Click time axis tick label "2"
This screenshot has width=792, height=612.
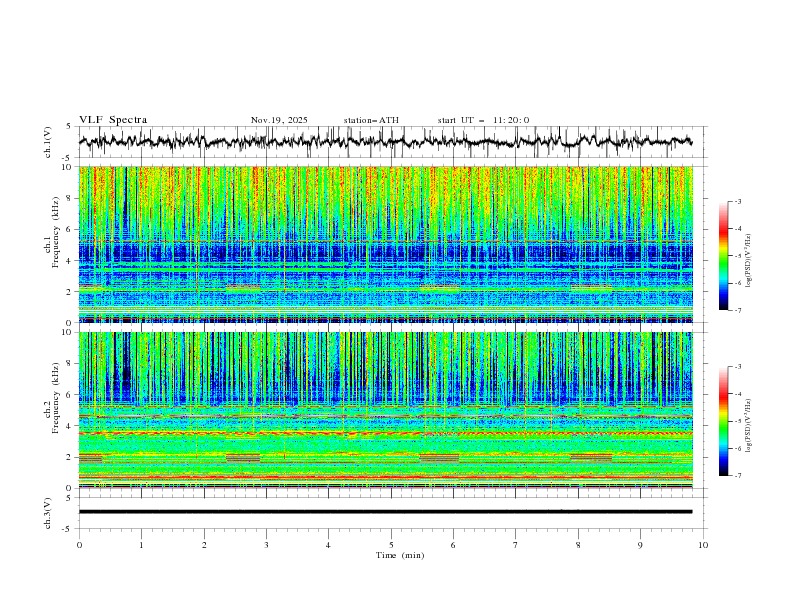click(204, 545)
